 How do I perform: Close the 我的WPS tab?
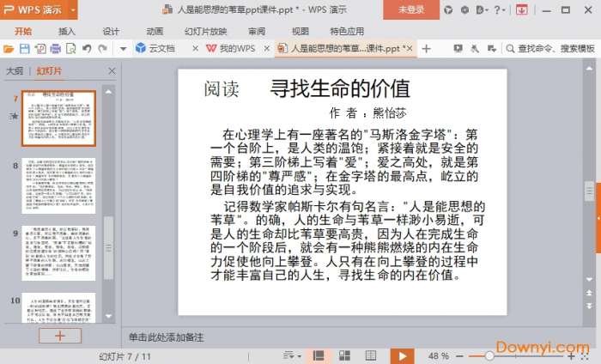tap(267, 48)
